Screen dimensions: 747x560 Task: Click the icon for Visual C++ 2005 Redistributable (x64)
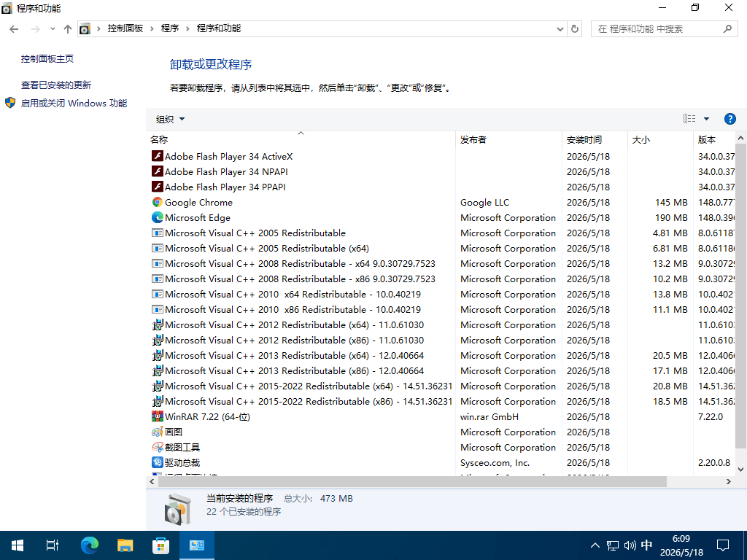point(158,248)
